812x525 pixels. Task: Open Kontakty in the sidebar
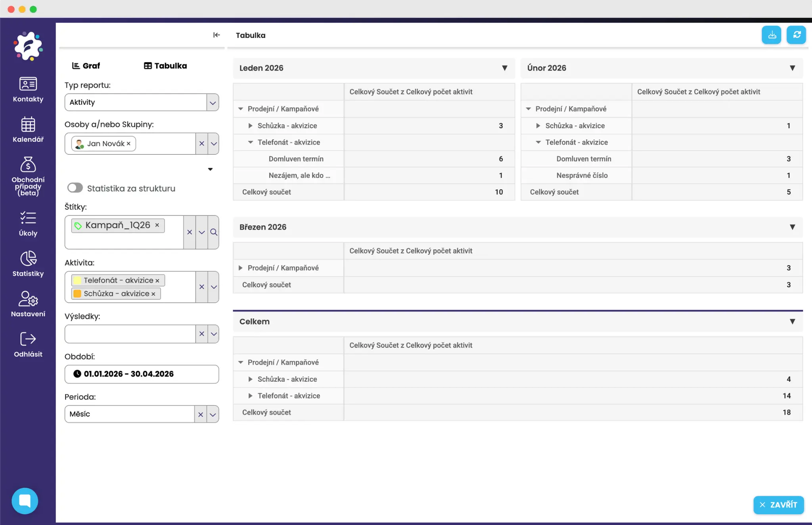[x=28, y=90]
